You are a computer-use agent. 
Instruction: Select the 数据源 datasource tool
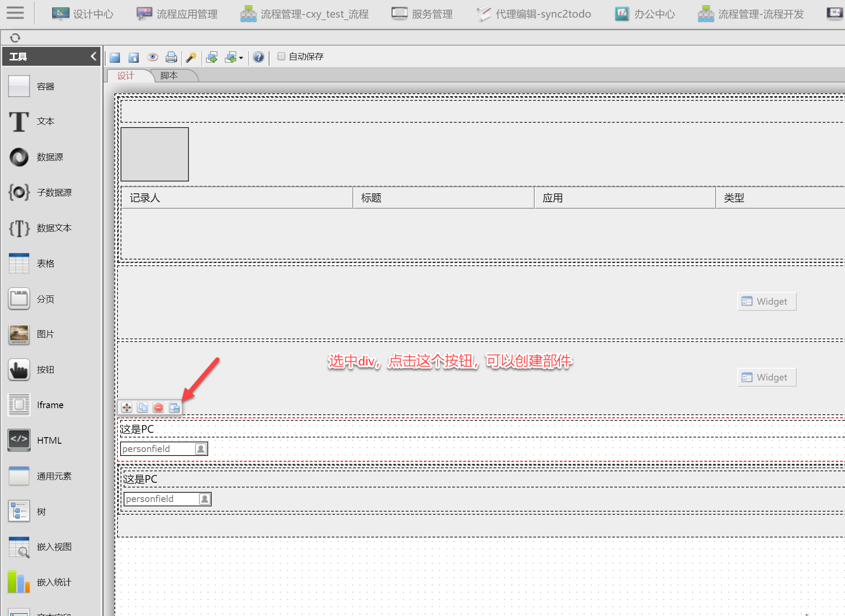click(x=36, y=157)
